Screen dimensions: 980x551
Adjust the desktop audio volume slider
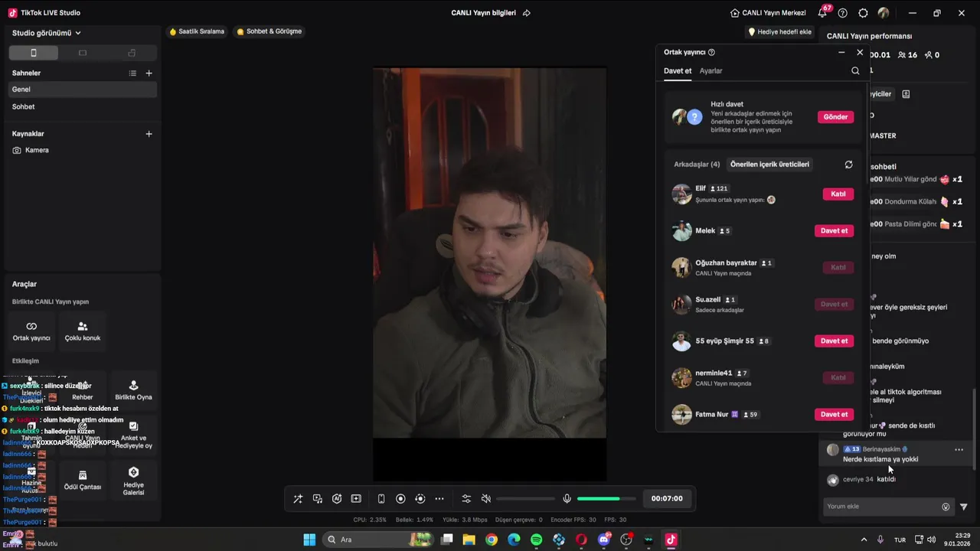[525, 499]
